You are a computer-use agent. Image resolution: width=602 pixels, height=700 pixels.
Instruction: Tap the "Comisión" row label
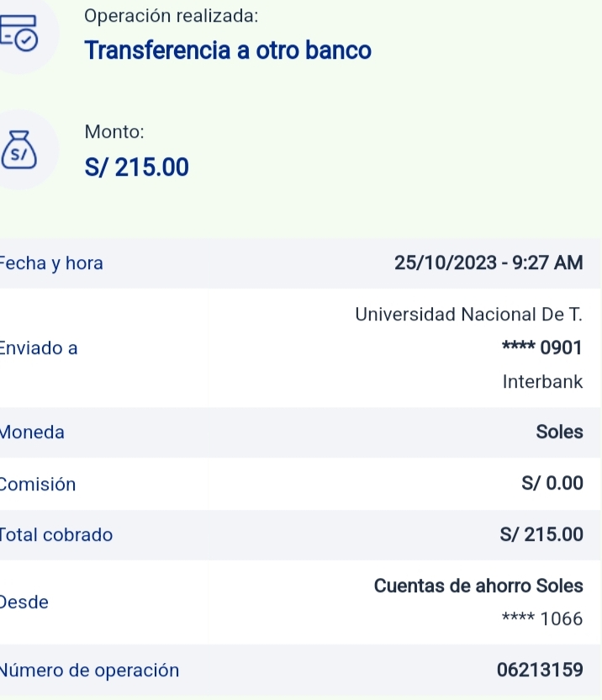pos(39,485)
